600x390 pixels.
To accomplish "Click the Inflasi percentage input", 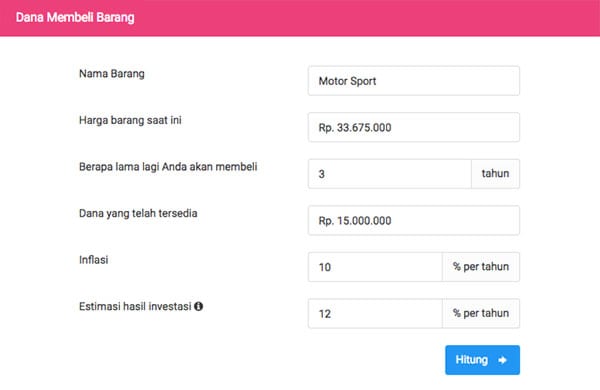I will [x=375, y=267].
